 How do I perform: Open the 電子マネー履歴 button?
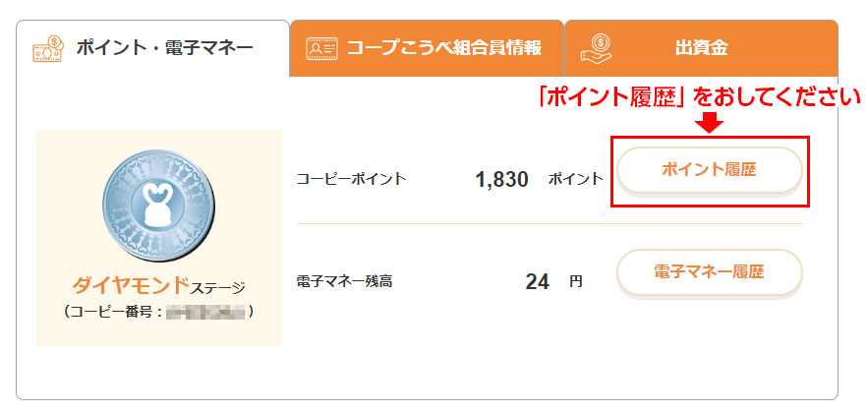point(709,272)
